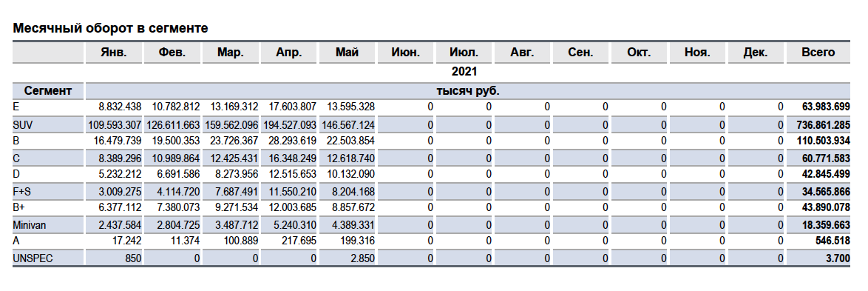Click SUV total value 736.861.285
Viewport: 868px width, 291px height.
818,125
